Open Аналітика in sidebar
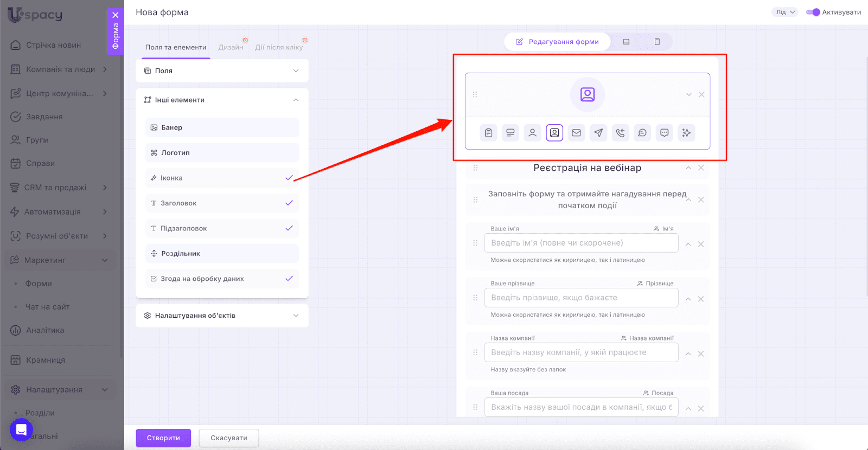This screenshot has height=450, width=868. (45, 330)
